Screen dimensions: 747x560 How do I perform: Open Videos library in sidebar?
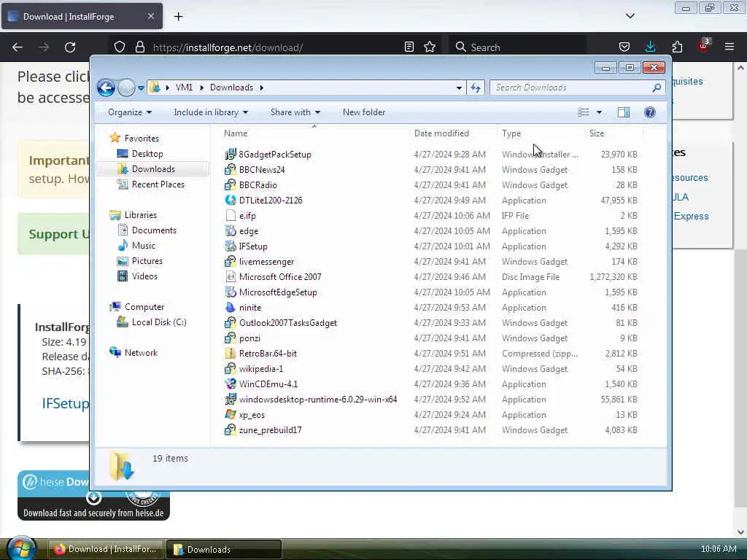(x=144, y=276)
